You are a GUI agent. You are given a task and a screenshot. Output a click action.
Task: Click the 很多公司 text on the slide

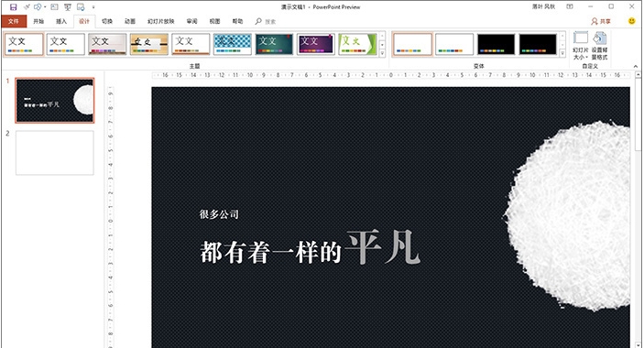(x=219, y=214)
